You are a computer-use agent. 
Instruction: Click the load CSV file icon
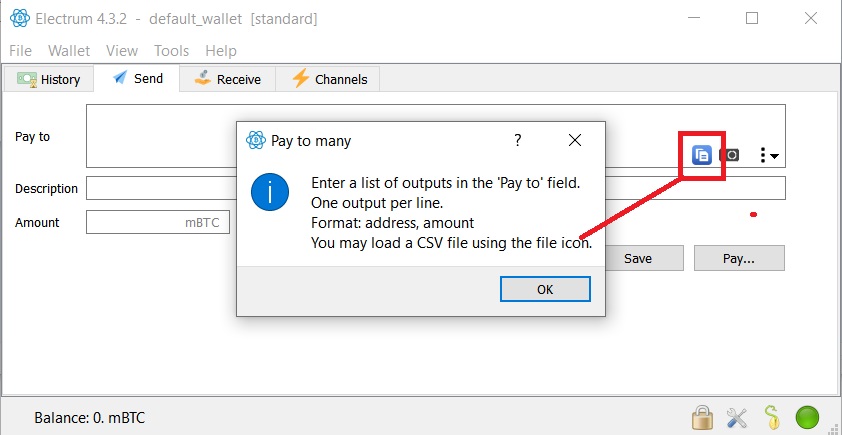[701, 155]
